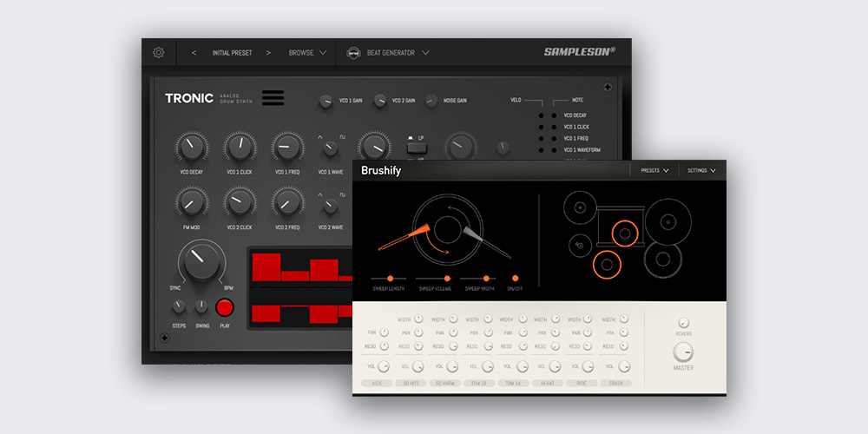Click the VCO Decay knob
Viewport: 868px width, 434px height.
[192, 148]
